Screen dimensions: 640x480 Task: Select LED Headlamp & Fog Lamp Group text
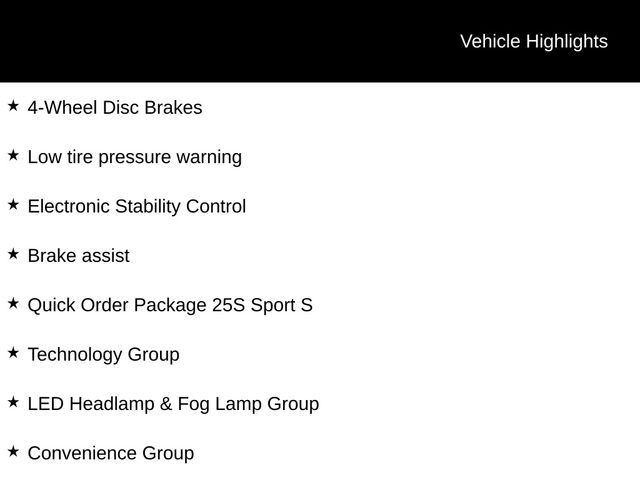(x=173, y=404)
